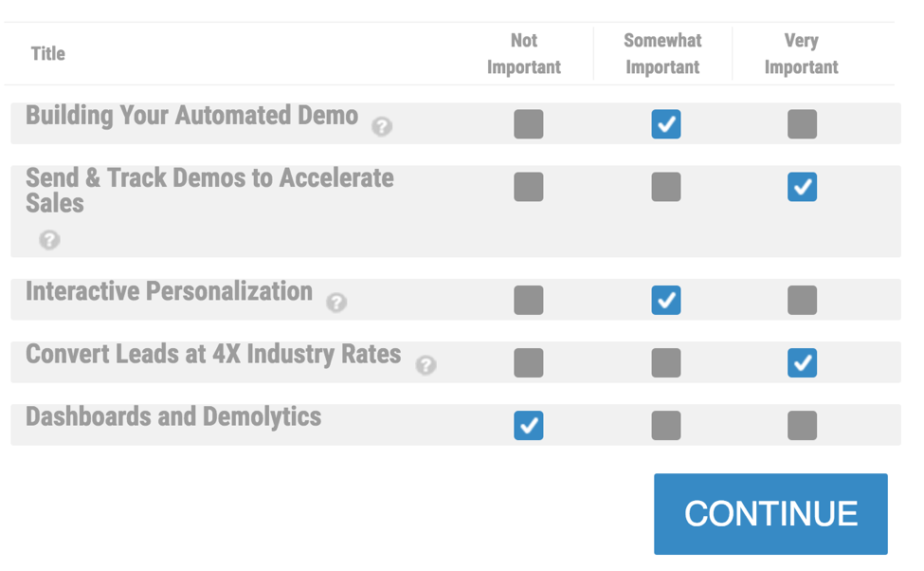Uncheck Somewhat Important for Building Your Automated Demo
The width and height of the screenshot is (924, 571).
[x=665, y=124]
